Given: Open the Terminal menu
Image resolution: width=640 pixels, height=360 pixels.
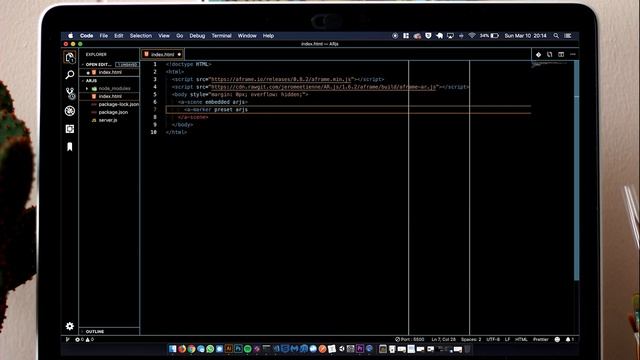Looking at the screenshot, I should tap(222, 36).
